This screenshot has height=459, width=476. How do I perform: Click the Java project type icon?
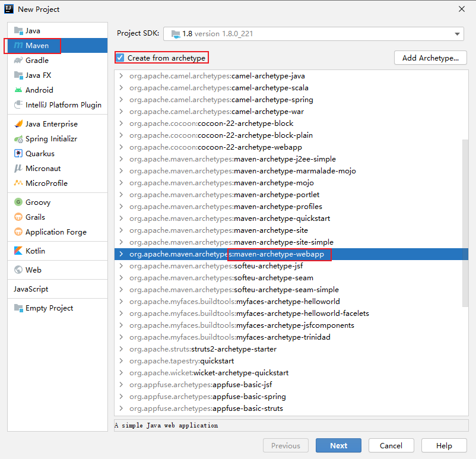tap(18, 31)
